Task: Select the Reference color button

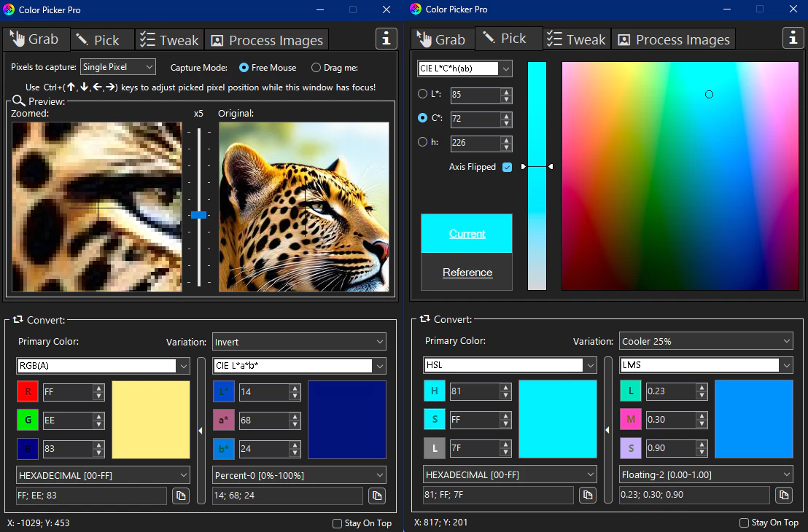Action: (x=466, y=272)
